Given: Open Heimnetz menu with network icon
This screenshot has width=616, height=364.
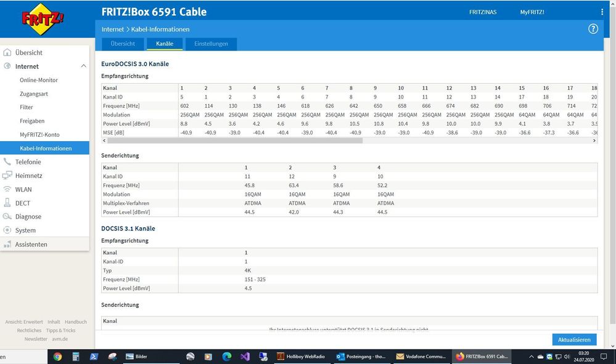Looking at the screenshot, I should click(x=28, y=176).
